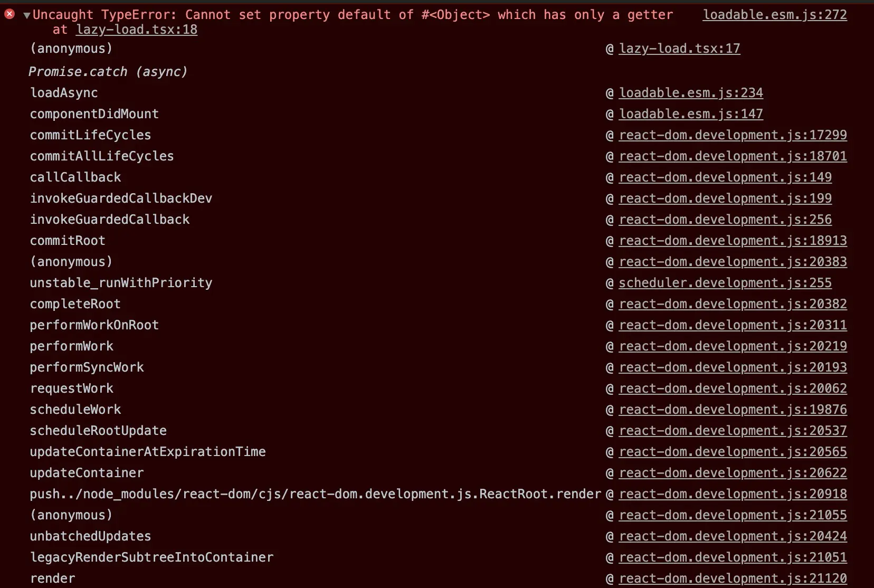Open the react-dom.development.js:18701 link

coord(733,156)
